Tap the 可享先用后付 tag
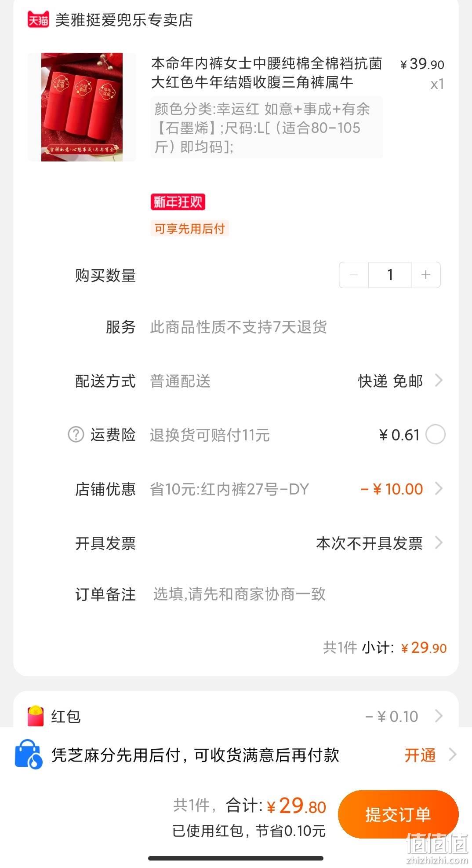Viewport: 472px width, 868px height. tap(189, 229)
